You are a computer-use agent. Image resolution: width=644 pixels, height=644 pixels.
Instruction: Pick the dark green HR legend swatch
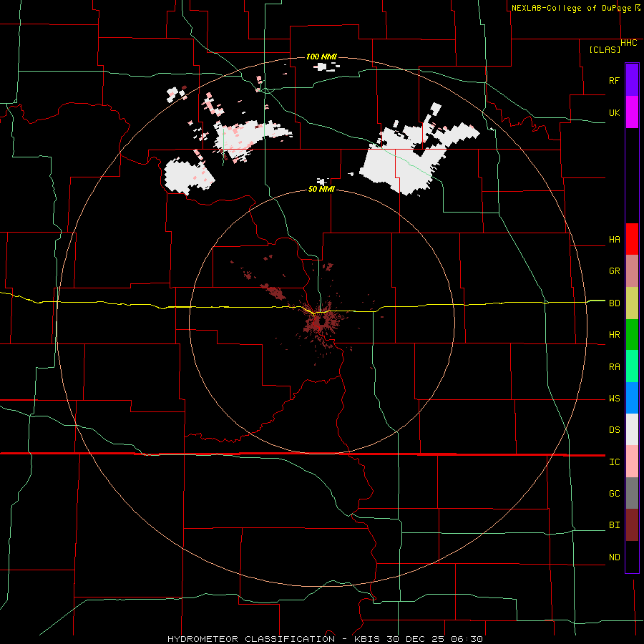click(632, 335)
